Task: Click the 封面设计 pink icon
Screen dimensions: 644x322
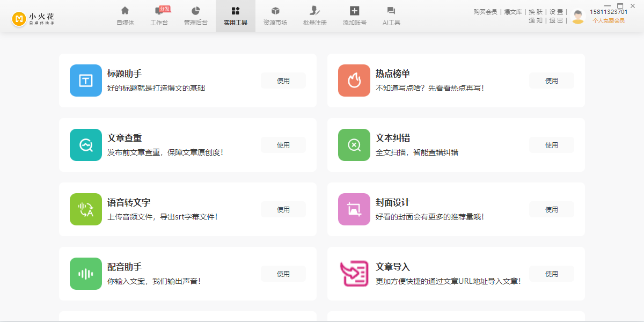Action: click(354, 209)
